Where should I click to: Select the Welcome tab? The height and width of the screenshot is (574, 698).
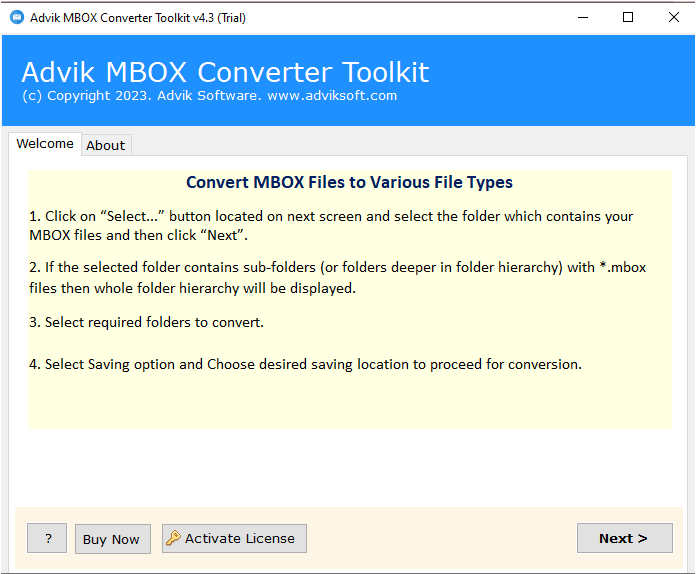(45, 143)
